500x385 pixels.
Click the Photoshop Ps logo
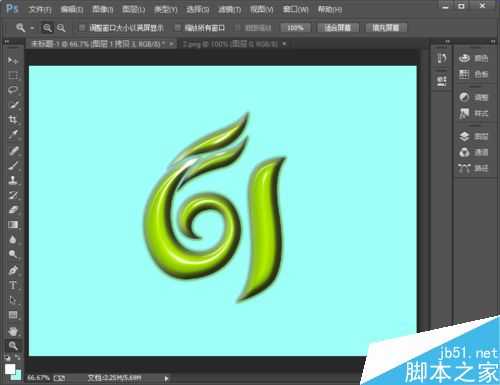pos(12,8)
